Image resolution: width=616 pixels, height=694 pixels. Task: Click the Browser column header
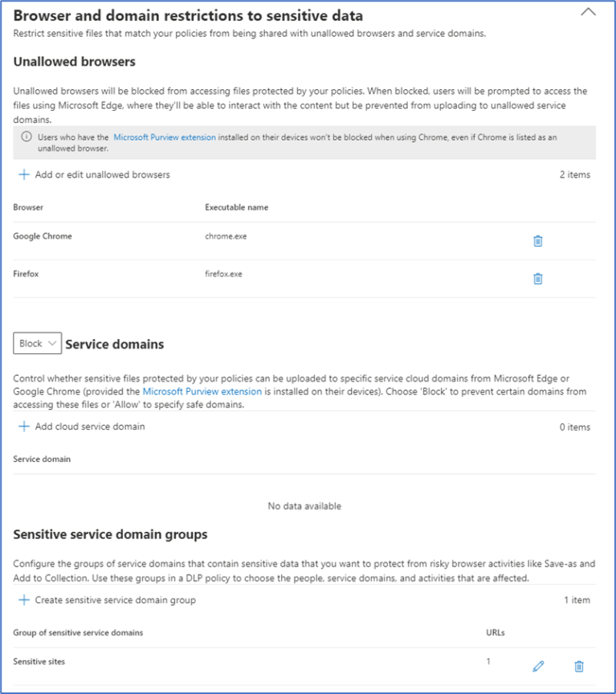[x=28, y=207]
